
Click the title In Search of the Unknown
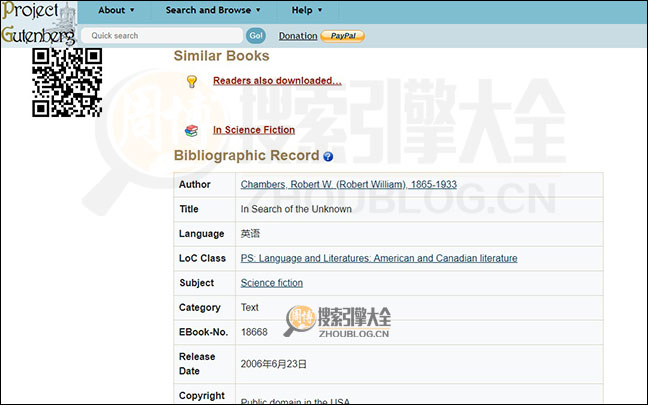[x=295, y=210]
